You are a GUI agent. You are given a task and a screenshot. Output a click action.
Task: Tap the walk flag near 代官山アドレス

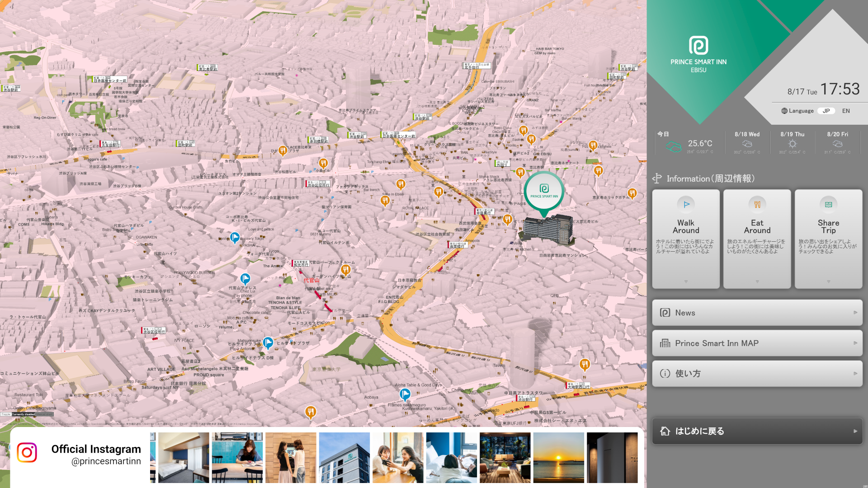[x=245, y=279]
